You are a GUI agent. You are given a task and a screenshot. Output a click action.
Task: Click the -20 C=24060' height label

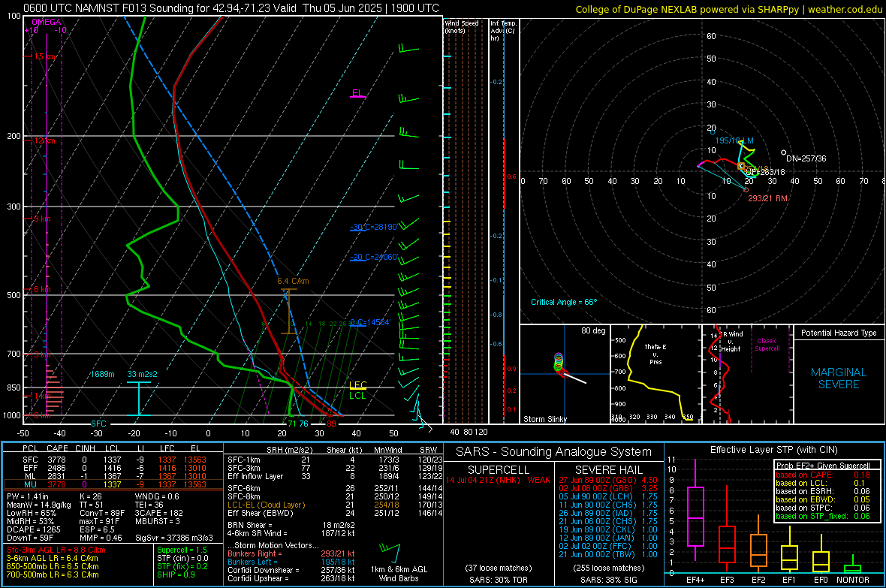373,257
